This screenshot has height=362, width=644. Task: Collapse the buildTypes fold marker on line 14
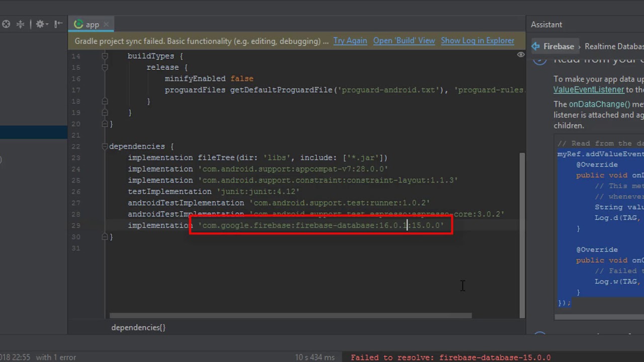105,56
